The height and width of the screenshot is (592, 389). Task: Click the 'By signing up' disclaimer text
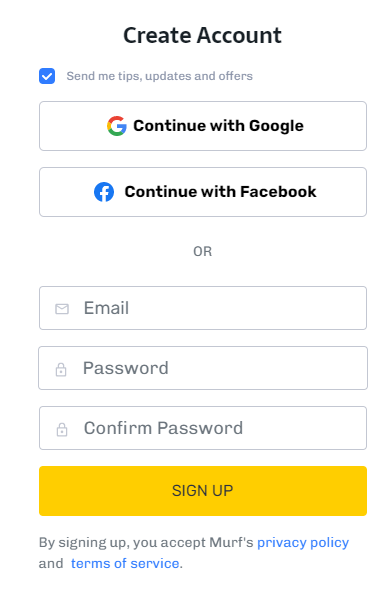point(148,543)
